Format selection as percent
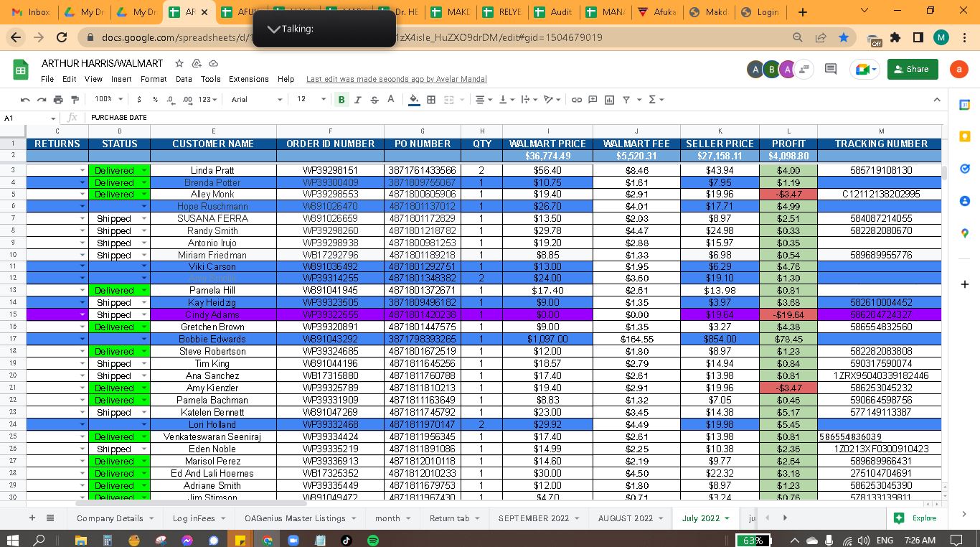The image size is (980, 547). (155, 100)
